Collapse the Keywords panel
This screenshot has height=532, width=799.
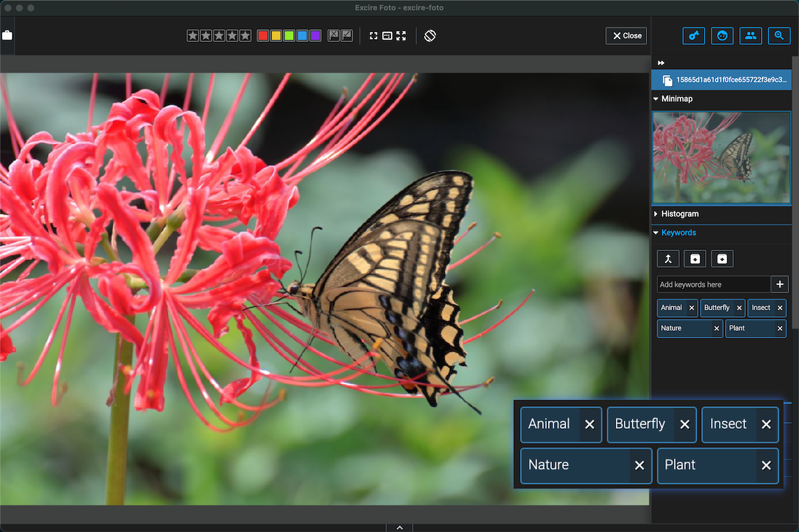[678, 232]
